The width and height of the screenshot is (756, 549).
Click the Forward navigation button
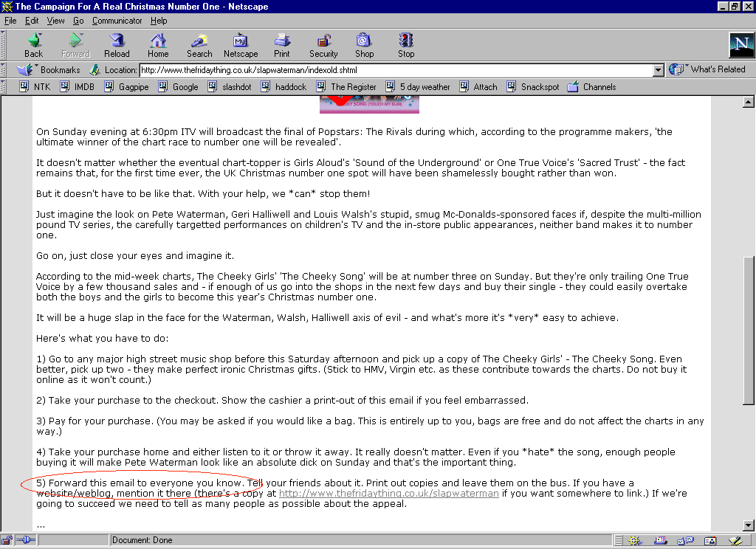coord(76,46)
